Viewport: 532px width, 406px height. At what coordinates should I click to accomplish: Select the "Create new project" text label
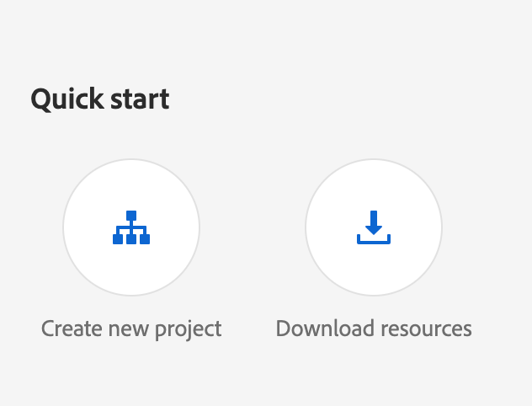(x=131, y=329)
